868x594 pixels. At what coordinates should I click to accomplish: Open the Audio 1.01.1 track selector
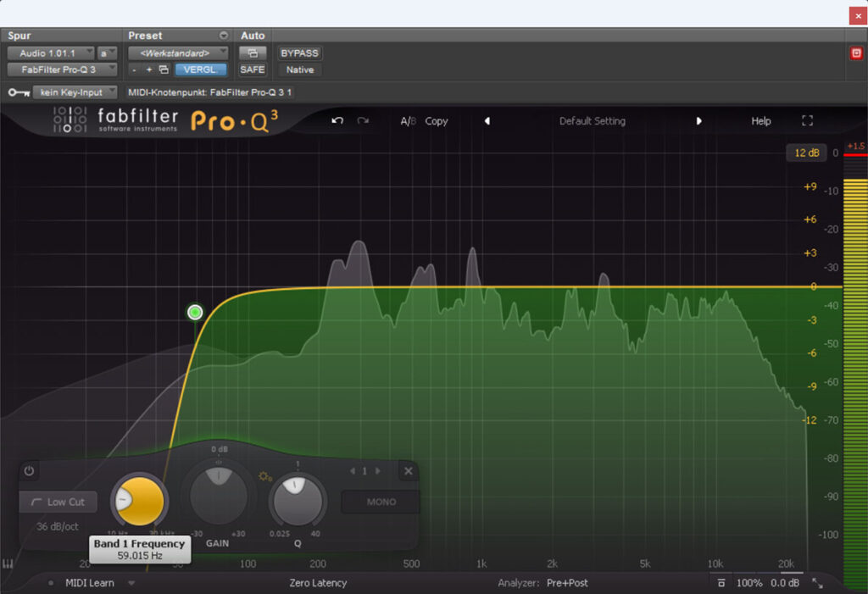pos(51,53)
